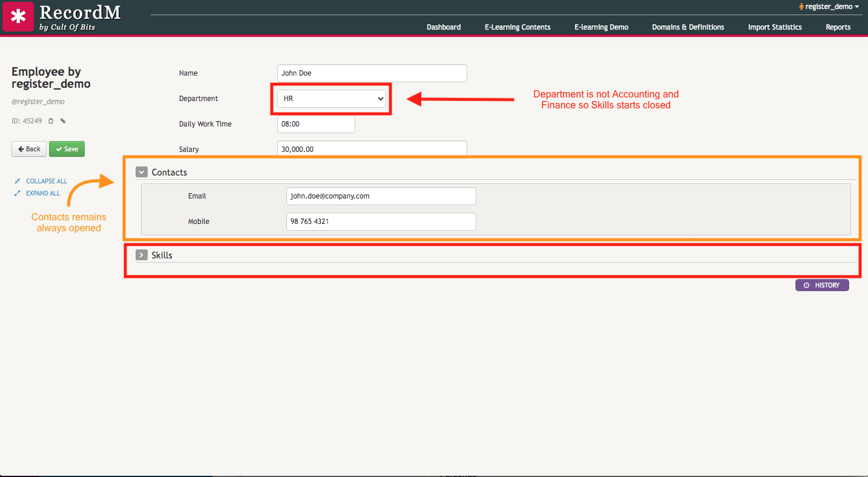Viewport: 868px width, 477px height.
Task: Click inside the Daily Work Time field
Action: [x=315, y=123]
